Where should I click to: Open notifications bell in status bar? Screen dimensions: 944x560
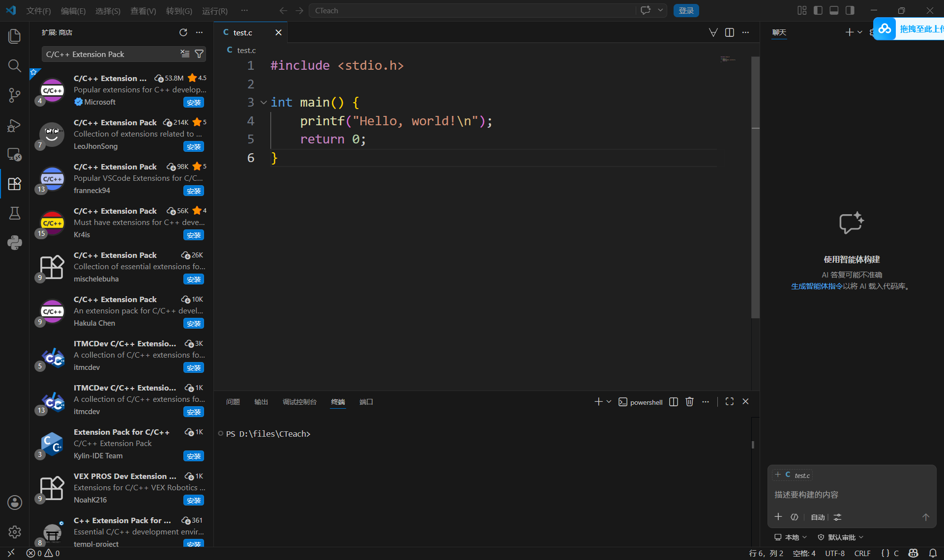point(933,553)
